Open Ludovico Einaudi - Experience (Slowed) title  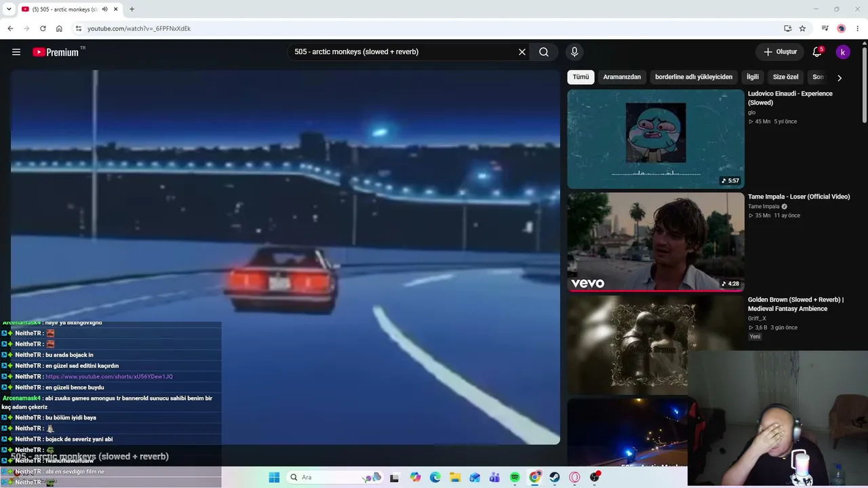[x=790, y=98]
